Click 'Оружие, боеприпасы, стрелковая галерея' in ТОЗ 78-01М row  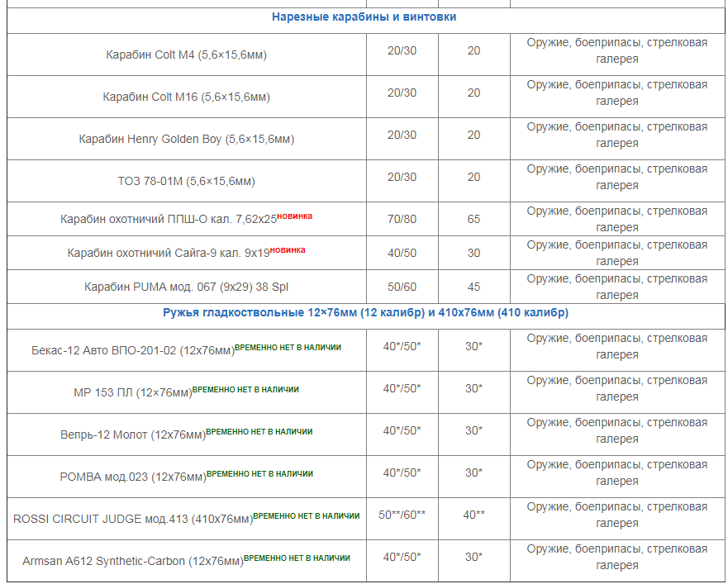[x=617, y=177]
